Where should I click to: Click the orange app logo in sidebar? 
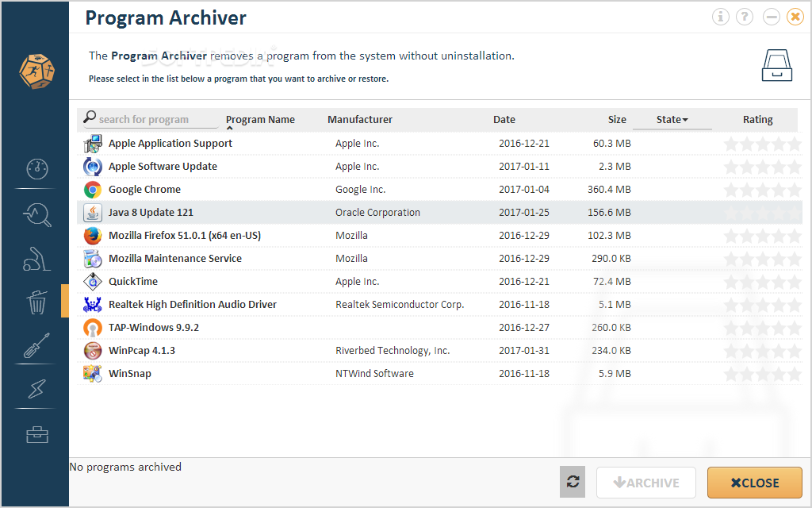click(x=36, y=71)
